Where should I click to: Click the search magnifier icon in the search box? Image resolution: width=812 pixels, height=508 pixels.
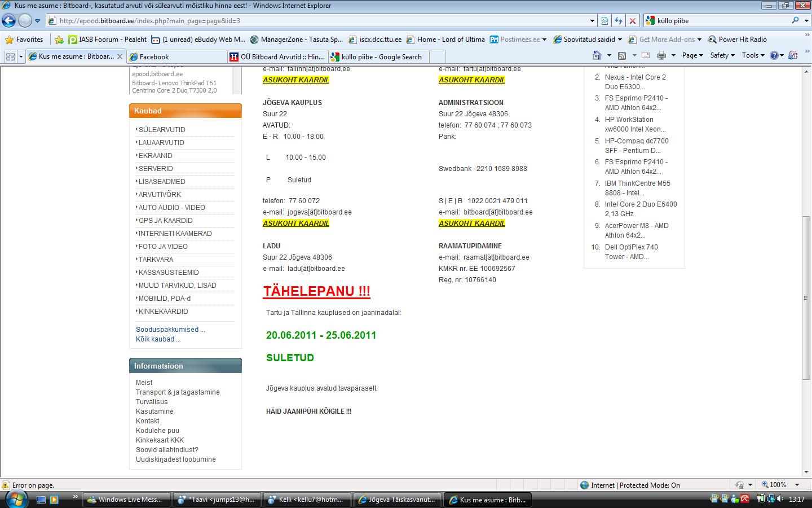pyautogui.click(x=795, y=20)
